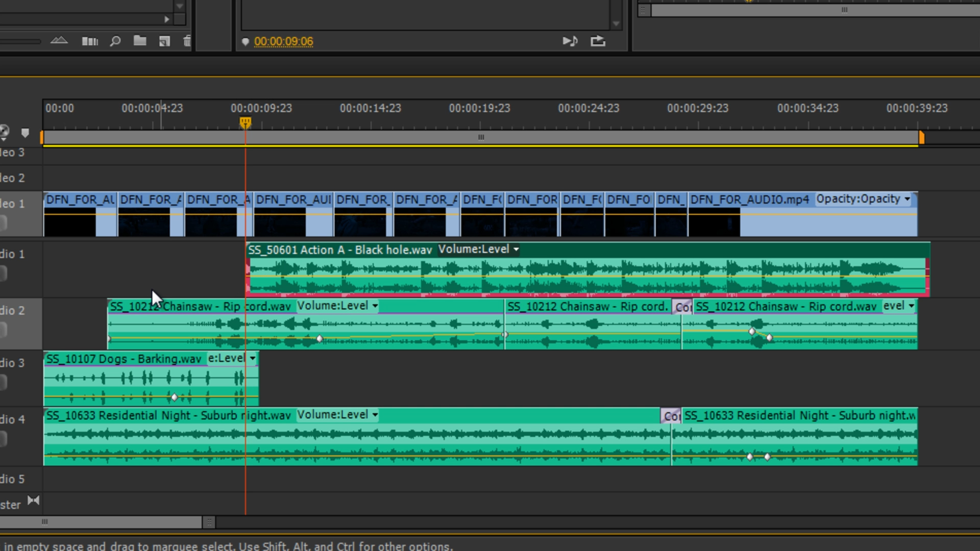Click the Master track output icon
980x551 pixels.
34,500
